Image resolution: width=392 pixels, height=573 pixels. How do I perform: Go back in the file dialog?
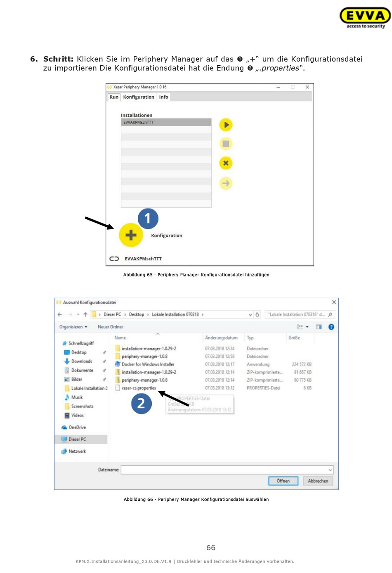[60, 314]
